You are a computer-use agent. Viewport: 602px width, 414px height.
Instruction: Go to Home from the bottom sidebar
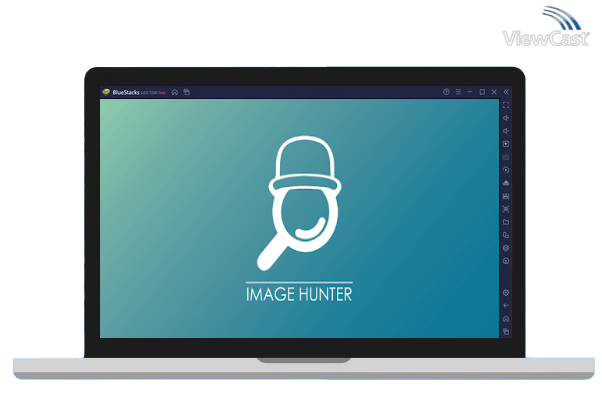[506, 319]
